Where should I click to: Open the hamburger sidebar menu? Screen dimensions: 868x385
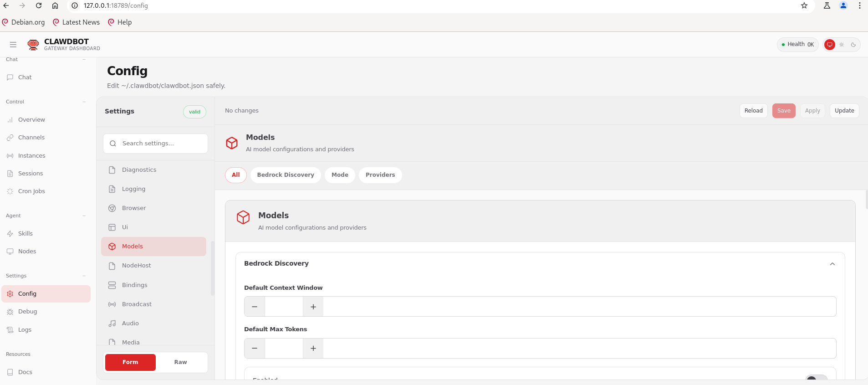tap(13, 45)
